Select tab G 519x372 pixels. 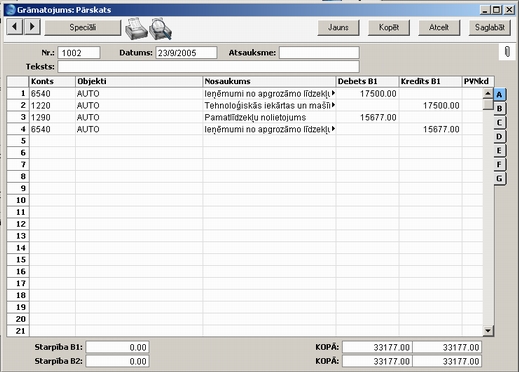[x=499, y=179]
